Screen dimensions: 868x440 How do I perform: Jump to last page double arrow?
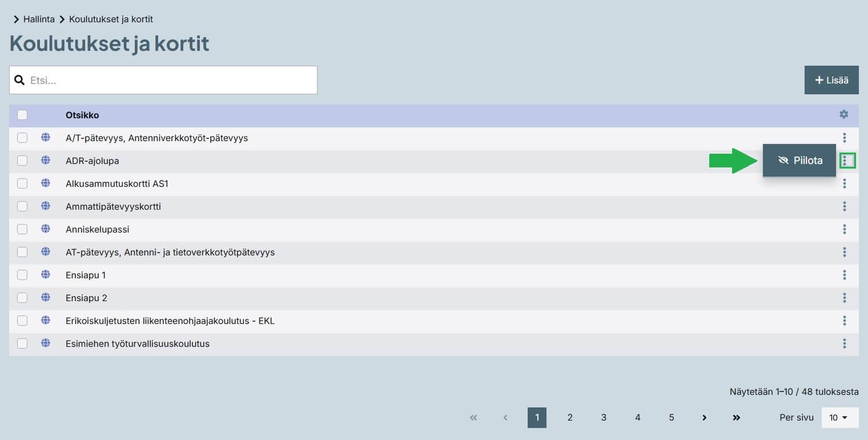click(737, 418)
